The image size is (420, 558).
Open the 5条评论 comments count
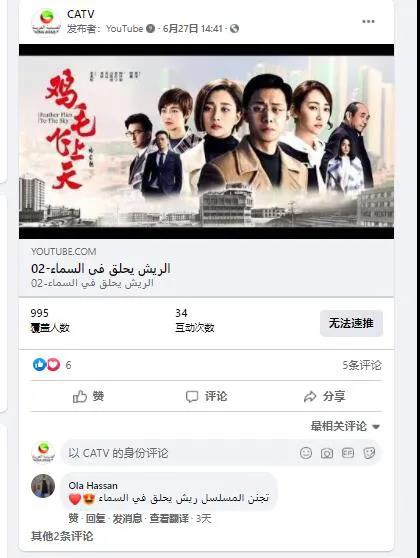tap(362, 365)
